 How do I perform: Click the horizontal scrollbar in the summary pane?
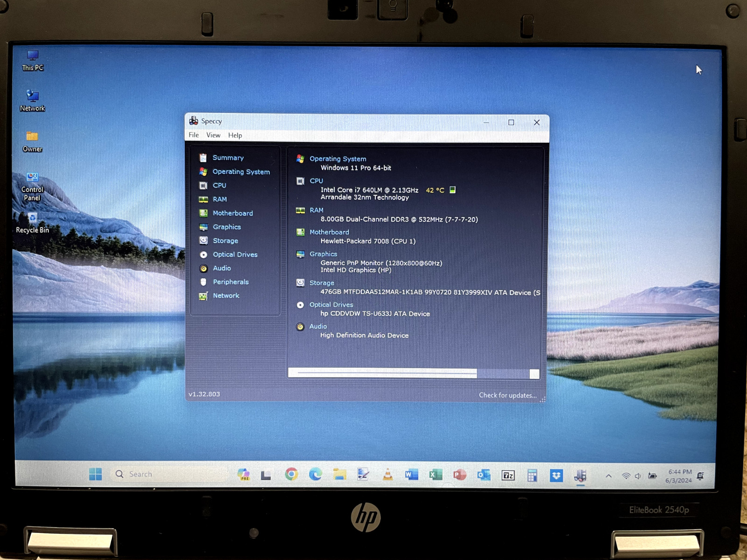tap(383, 372)
